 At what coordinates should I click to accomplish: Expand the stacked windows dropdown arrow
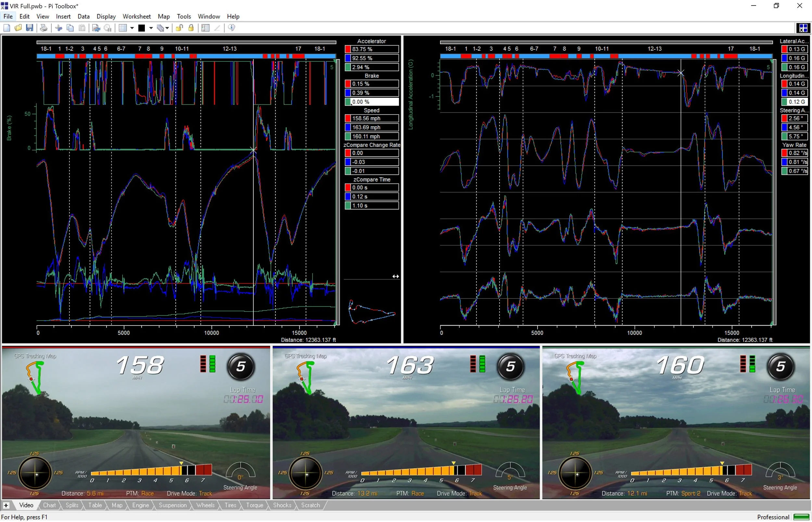point(167,28)
